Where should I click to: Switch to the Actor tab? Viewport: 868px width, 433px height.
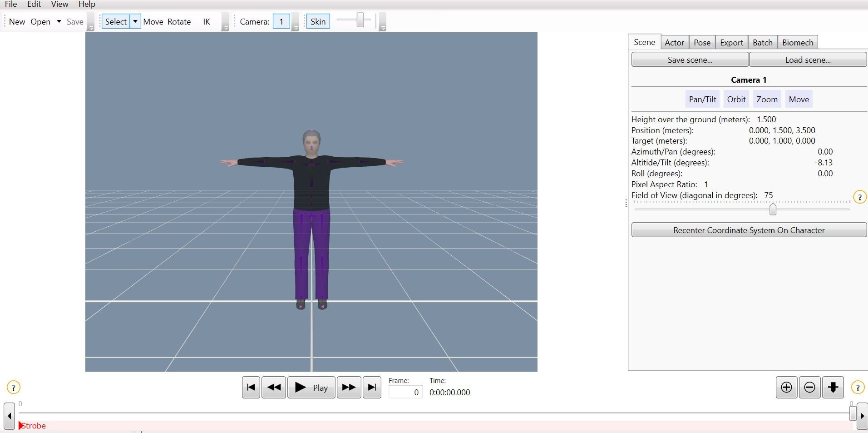(675, 43)
